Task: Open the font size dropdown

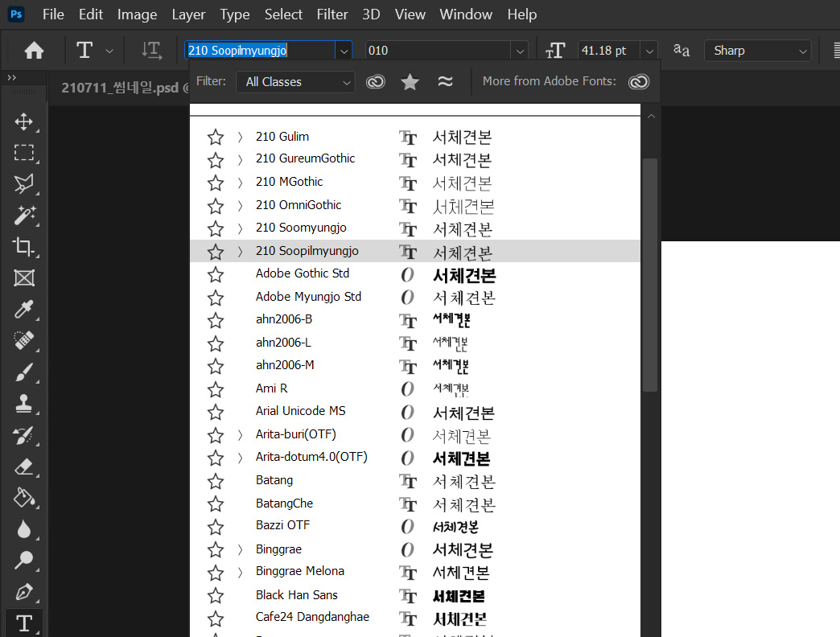Action: (649, 51)
